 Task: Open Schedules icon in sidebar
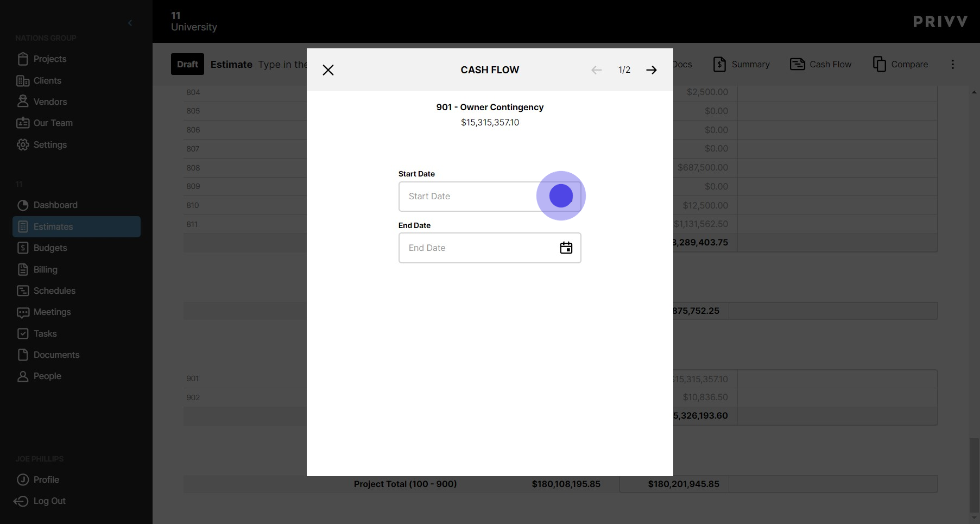(x=23, y=291)
